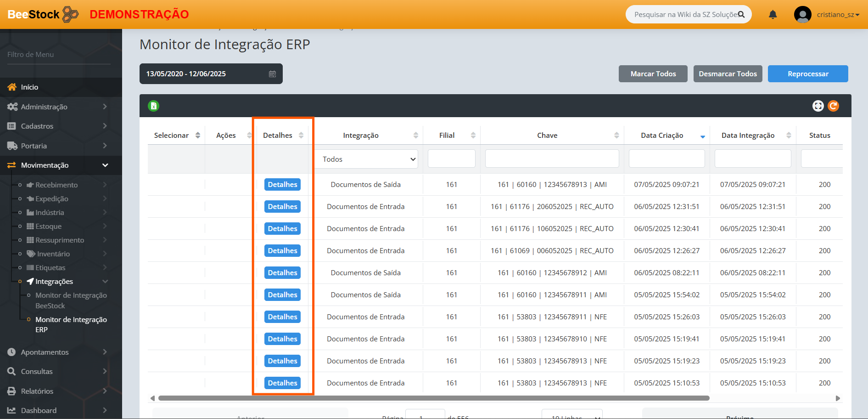The image size is (868, 419).
Task: Click the fullscreen expand icon in table header
Action: (x=818, y=106)
